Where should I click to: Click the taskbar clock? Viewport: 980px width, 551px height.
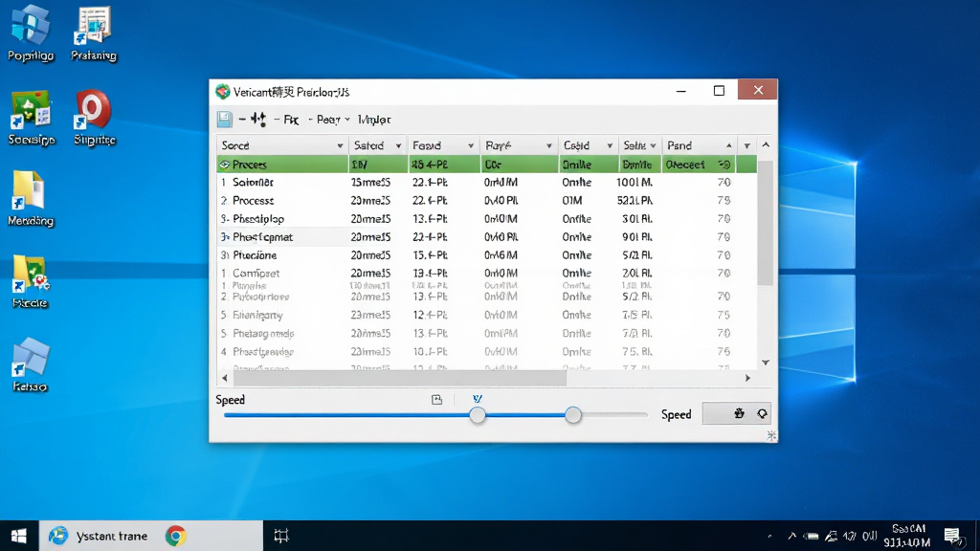point(907,536)
